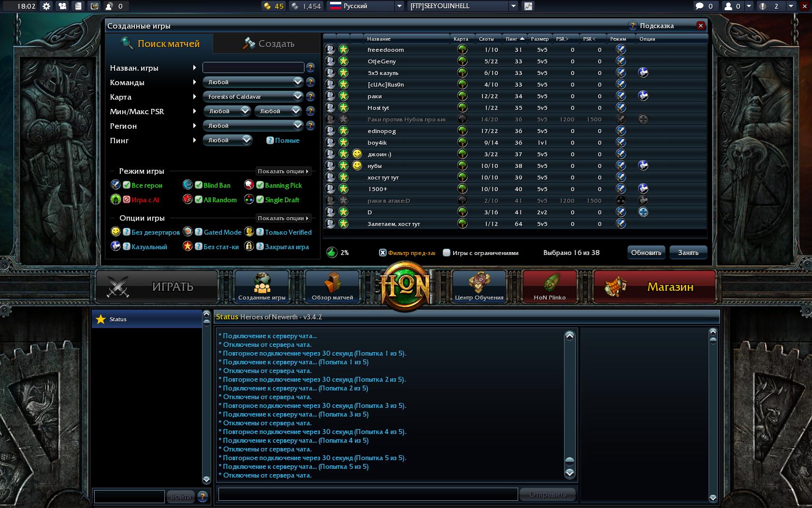Click the yellow smiley no-leavers icon
Viewport: 812px width, 508px height.
coord(116,232)
